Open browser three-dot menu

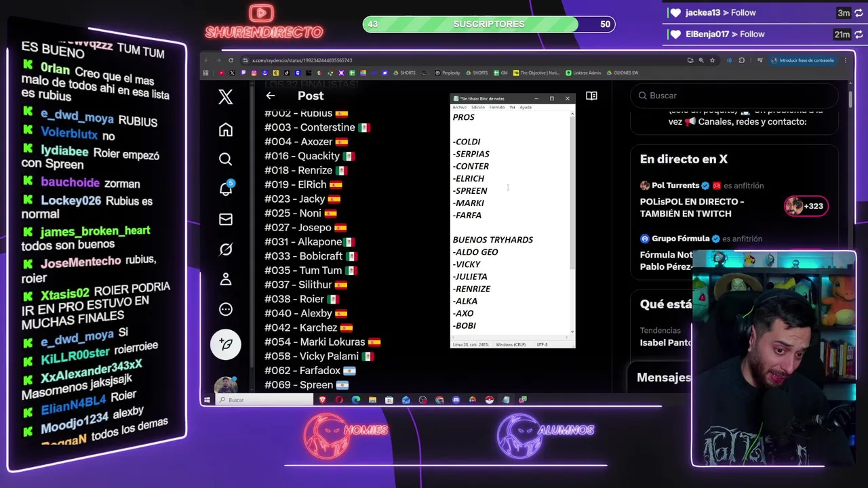click(x=846, y=60)
